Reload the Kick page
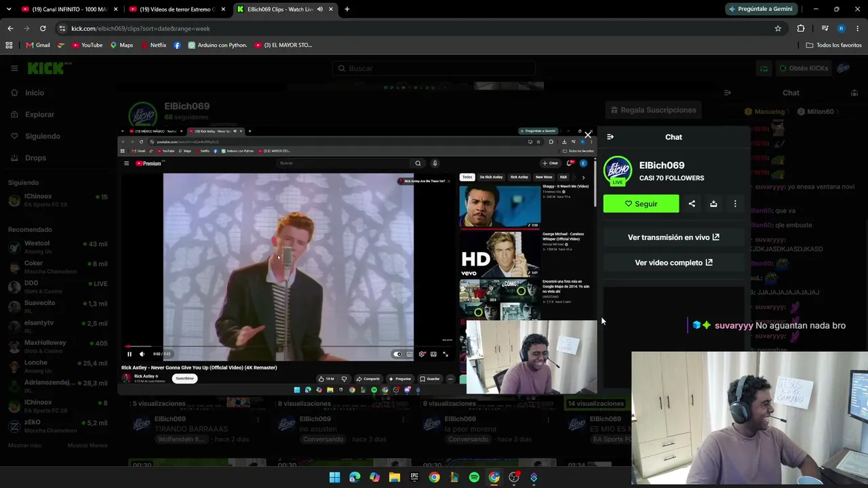Screen dimensions: 868x488 tap(43, 28)
